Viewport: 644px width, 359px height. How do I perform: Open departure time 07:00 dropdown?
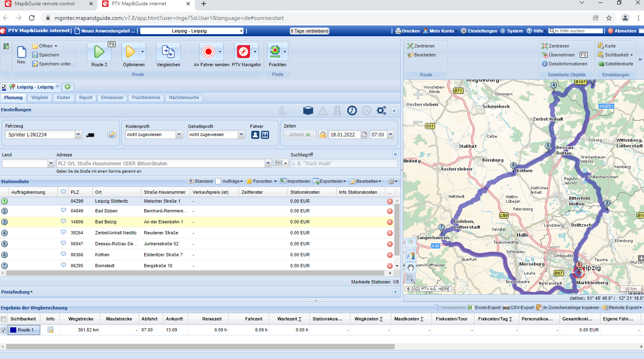391,134
